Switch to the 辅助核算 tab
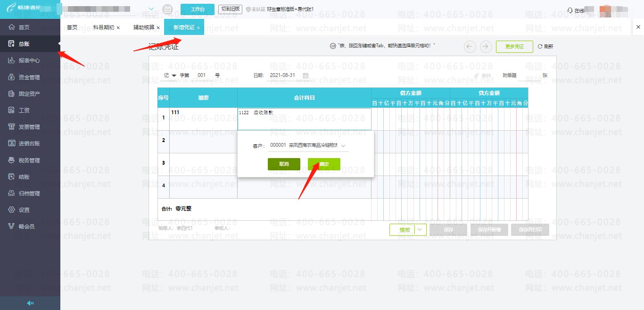This screenshot has width=644, height=310. (143, 27)
